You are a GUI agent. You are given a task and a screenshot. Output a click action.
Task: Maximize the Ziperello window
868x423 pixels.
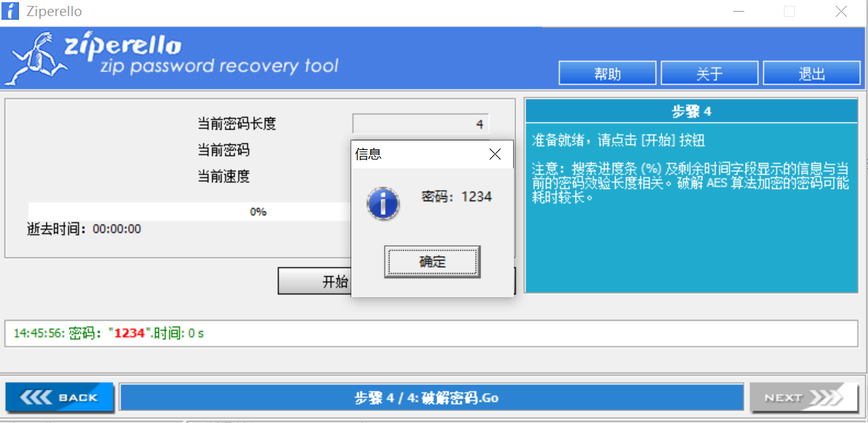point(790,12)
